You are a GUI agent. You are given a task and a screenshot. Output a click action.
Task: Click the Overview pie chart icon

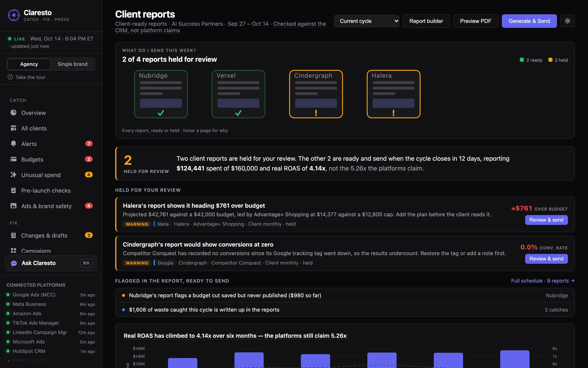point(13,113)
